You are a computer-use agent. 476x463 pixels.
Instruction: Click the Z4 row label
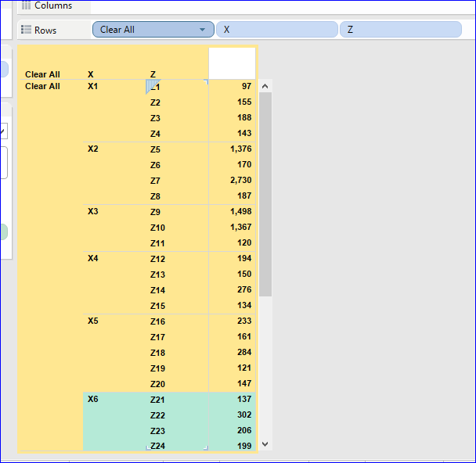[155, 134]
